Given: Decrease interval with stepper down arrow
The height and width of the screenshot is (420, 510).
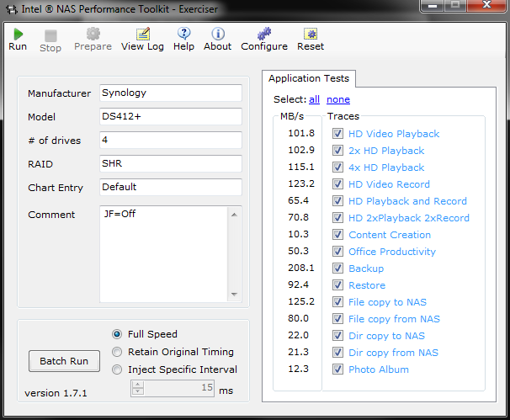Looking at the screenshot, I should (138, 391).
